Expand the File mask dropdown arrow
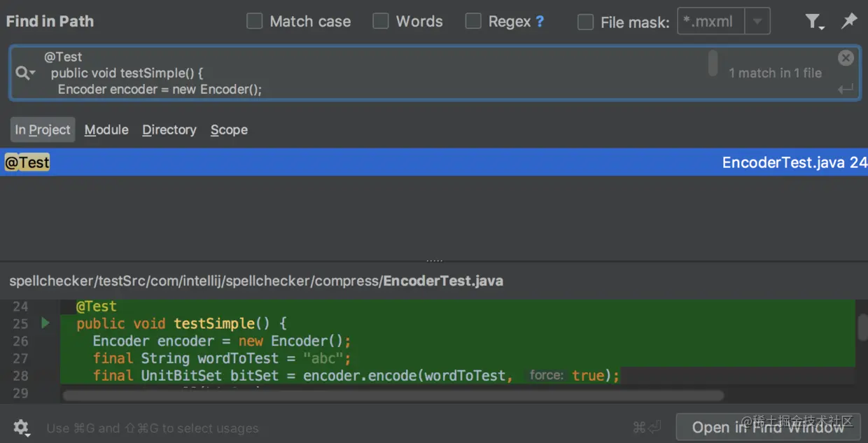Screen dimensions: 868x443 click(x=757, y=22)
